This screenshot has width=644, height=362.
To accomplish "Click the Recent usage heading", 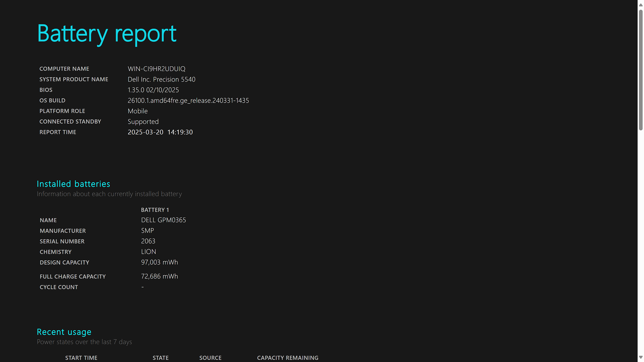I will pyautogui.click(x=64, y=332).
